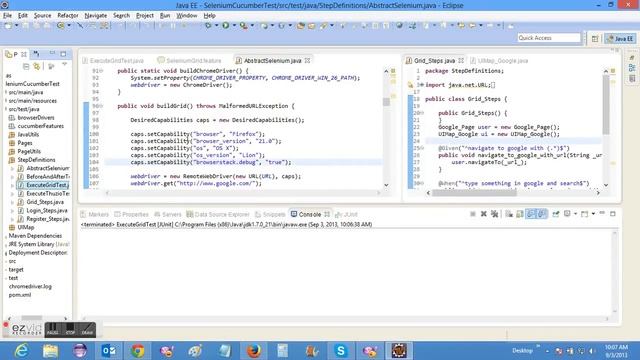640x360 pixels.
Task: Minimize the Console view
Action: 602,213
